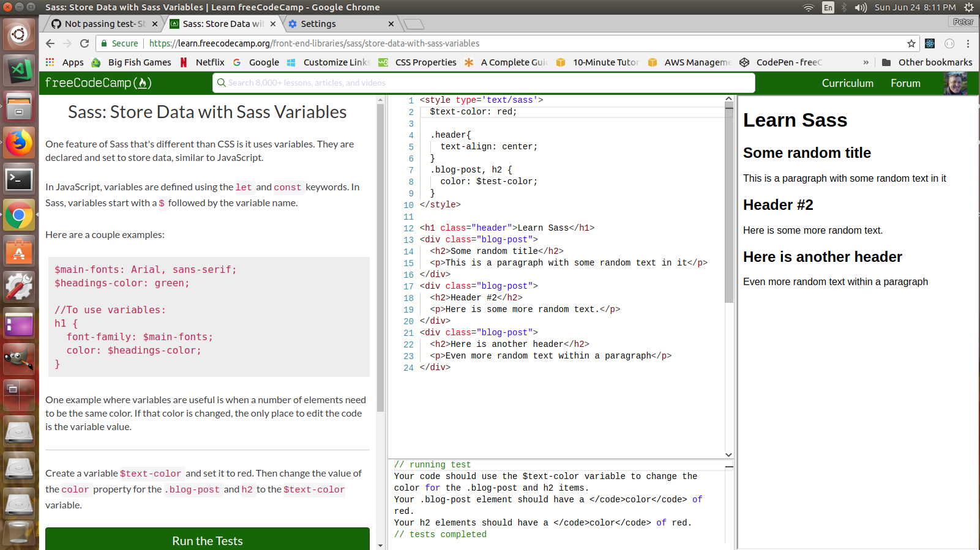Open the system power gear menu

969,7
